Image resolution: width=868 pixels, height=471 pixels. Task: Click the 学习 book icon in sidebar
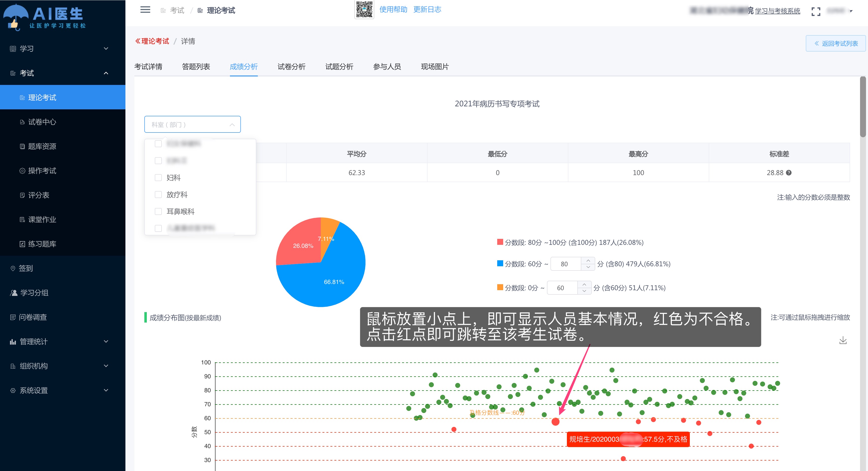[13, 49]
